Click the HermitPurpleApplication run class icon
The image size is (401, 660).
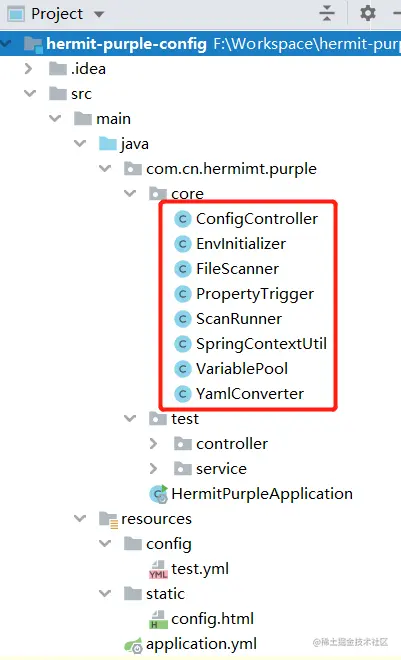[x=159, y=494]
